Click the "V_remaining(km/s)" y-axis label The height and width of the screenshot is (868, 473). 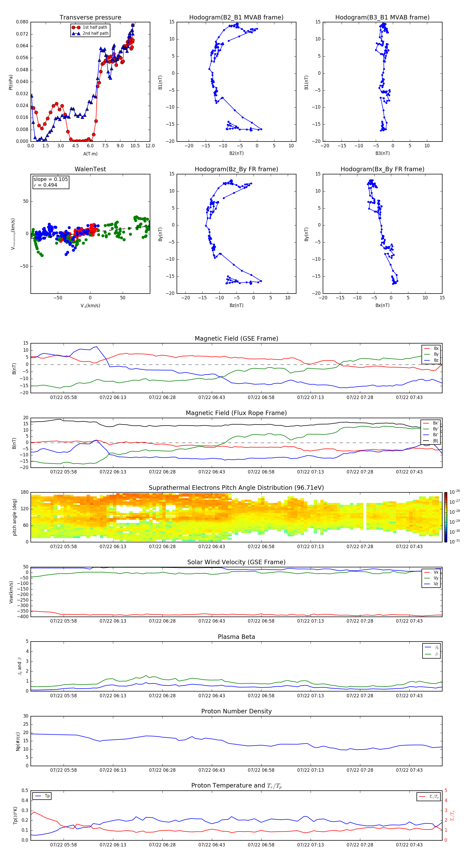pos(13,234)
